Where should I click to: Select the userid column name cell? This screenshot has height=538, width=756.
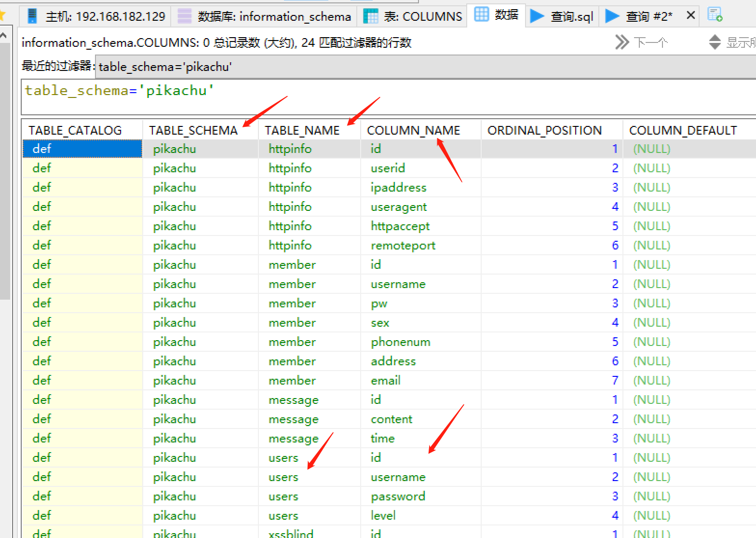pyautogui.click(x=420, y=168)
